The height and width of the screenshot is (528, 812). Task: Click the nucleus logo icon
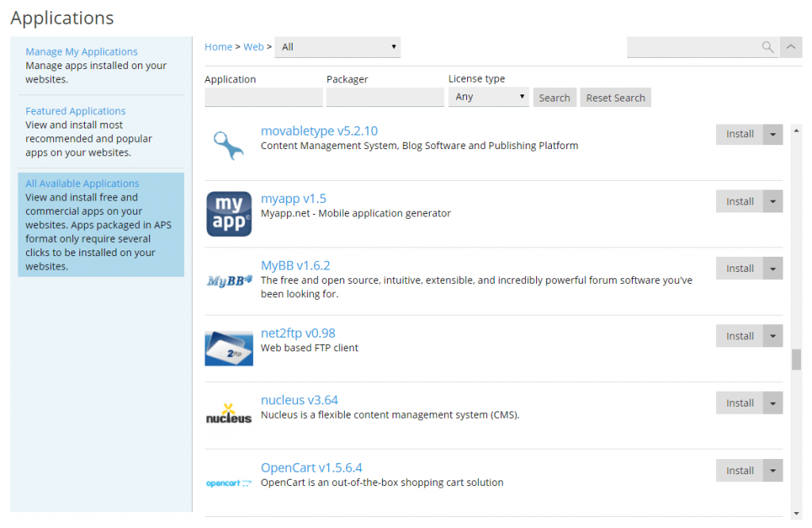coord(229,414)
